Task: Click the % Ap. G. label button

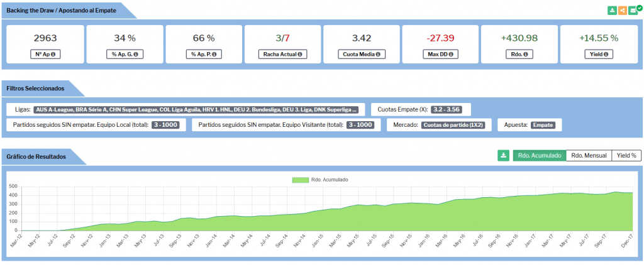Action: (125, 54)
